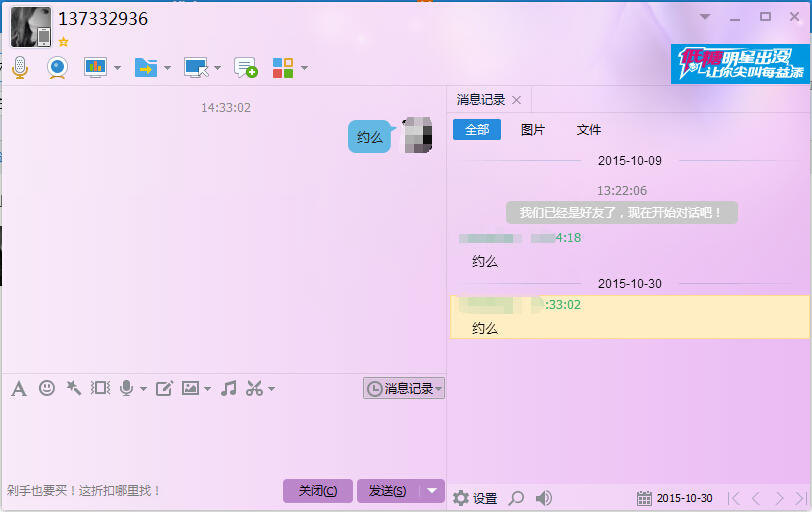Insert a picture with image icon

click(x=190, y=388)
